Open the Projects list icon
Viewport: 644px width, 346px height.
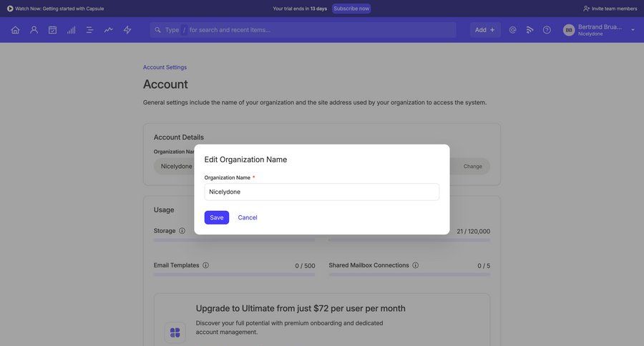pos(90,30)
